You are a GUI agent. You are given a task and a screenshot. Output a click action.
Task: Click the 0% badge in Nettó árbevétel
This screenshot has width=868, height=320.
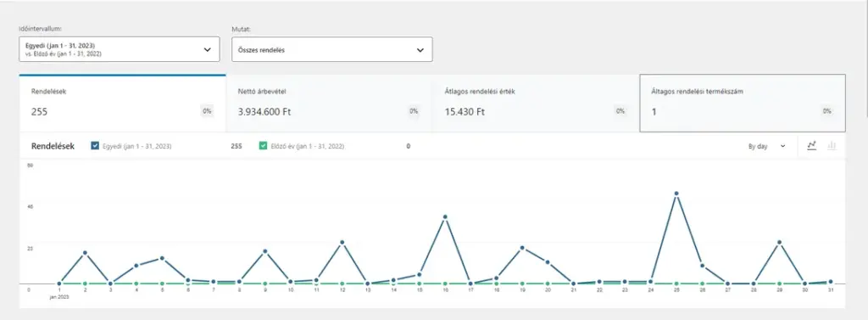[414, 111]
